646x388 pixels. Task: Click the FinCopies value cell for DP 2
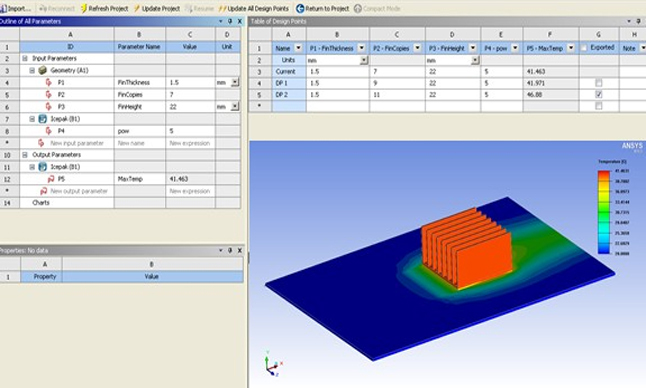click(397, 95)
